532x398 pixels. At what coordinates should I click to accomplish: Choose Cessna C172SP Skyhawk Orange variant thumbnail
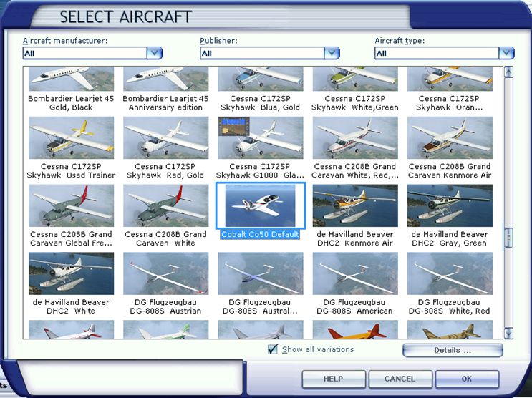(x=450, y=79)
